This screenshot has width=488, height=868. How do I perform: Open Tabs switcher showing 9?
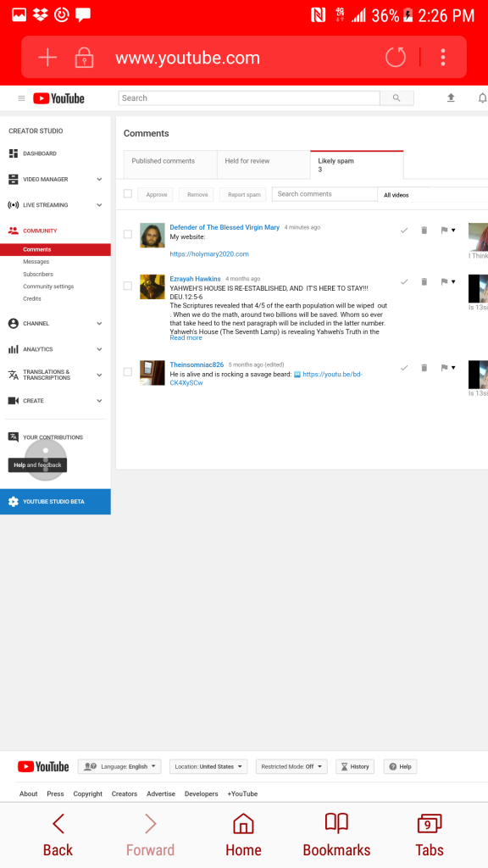click(430, 835)
